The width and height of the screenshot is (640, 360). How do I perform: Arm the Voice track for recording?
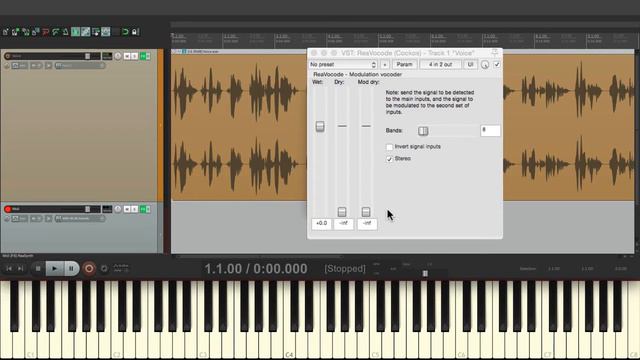pyautogui.click(x=7, y=56)
